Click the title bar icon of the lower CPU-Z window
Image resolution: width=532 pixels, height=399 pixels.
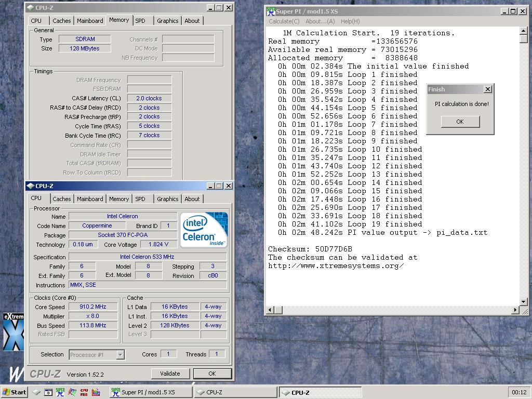[x=31, y=186]
